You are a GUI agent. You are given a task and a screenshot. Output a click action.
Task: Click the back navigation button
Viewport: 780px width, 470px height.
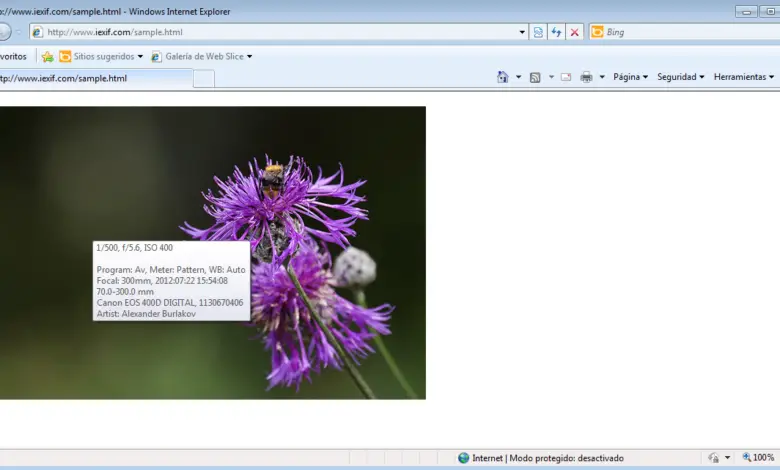[x=3, y=32]
